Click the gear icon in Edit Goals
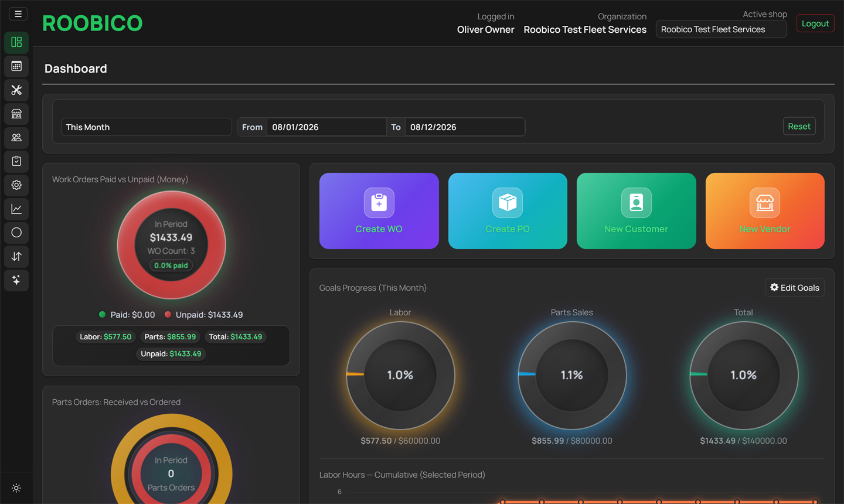 pyautogui.click(x=774, y=287)
